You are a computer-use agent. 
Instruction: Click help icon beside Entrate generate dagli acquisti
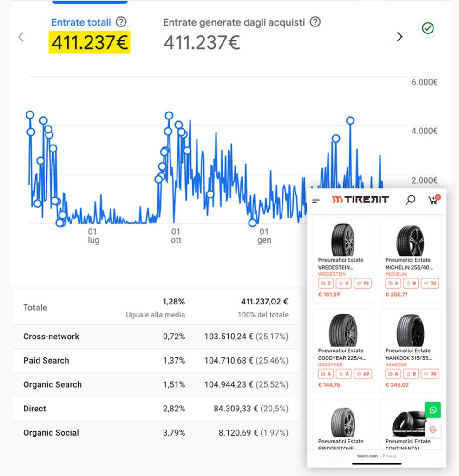point(315,22)
